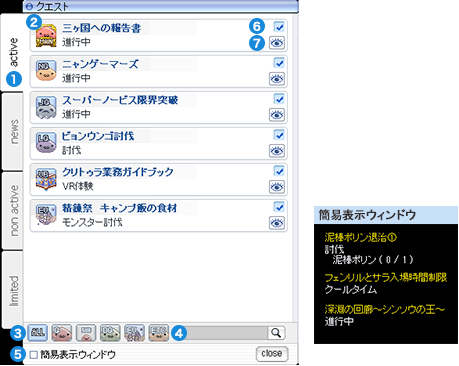Viewport: 459px width, 366px height.
Task: Filter quests with small pink blob icon
Action: tap(86, 333)
